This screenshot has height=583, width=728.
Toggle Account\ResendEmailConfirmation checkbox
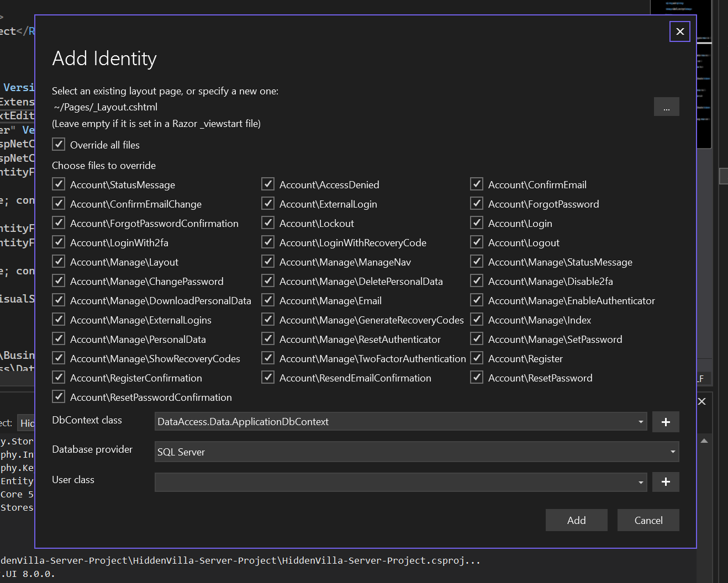click(268, 378)
